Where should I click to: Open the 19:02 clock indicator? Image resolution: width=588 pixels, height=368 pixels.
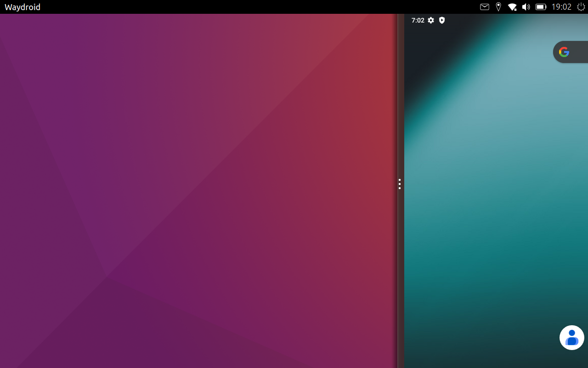point(561,7)
